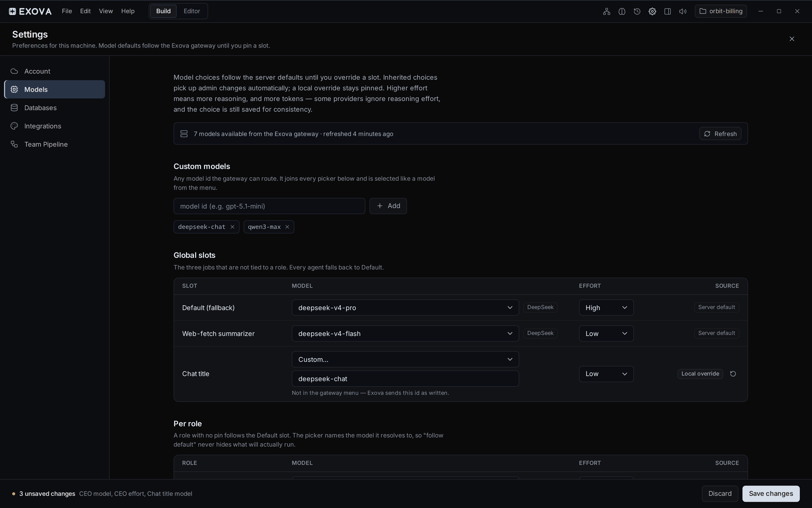The image size is (812, 508).
Task: Select the Models settings section
Action: (54, 89)
